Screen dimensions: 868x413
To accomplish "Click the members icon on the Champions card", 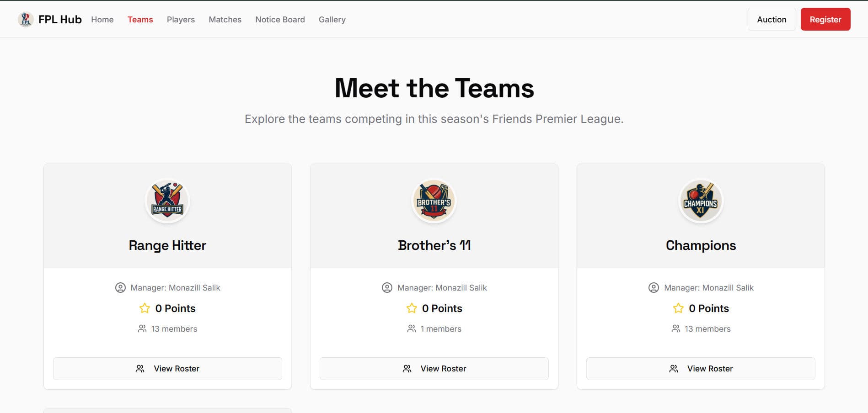I will (676, 328).
